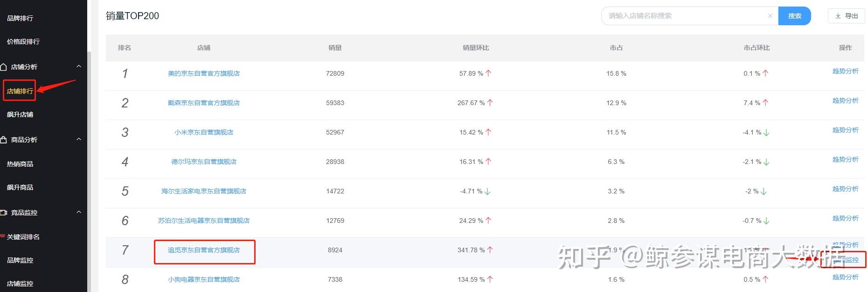Click the 竞品监控 camera icon in sidebar

pos(3,213)
